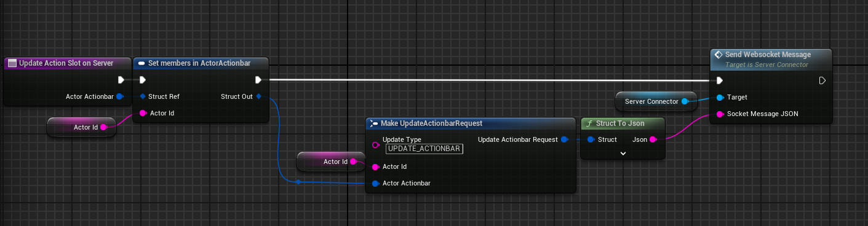868x226 pixels.
Task: Click Actor Id input pin on Set members node
Action: (143, 113)
